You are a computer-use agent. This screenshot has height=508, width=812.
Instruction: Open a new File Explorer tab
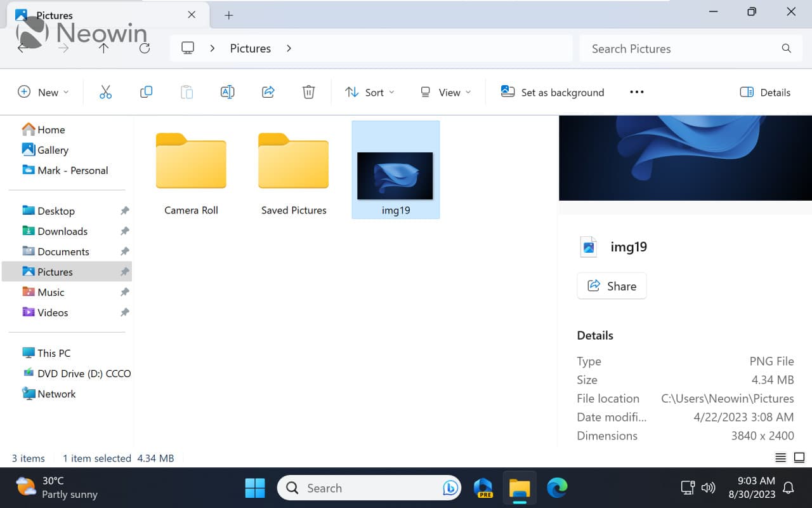click(x=228, y=15)
